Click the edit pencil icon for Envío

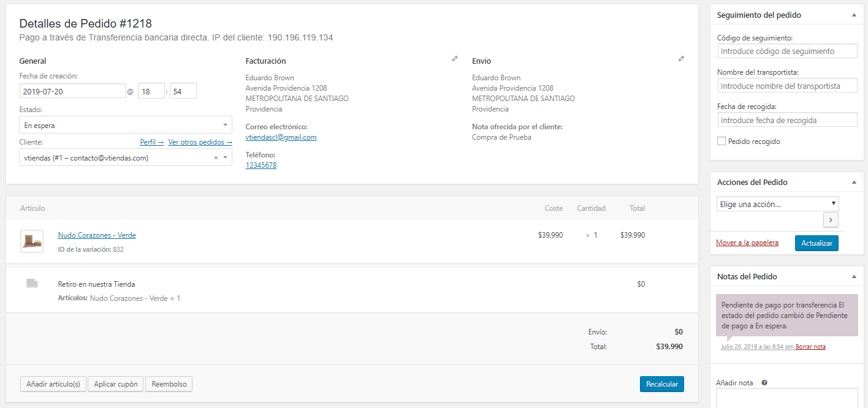tap(681, 59)
